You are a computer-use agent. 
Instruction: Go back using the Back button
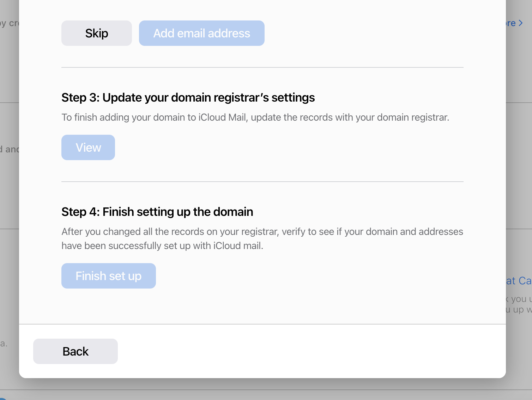(75, 351)
